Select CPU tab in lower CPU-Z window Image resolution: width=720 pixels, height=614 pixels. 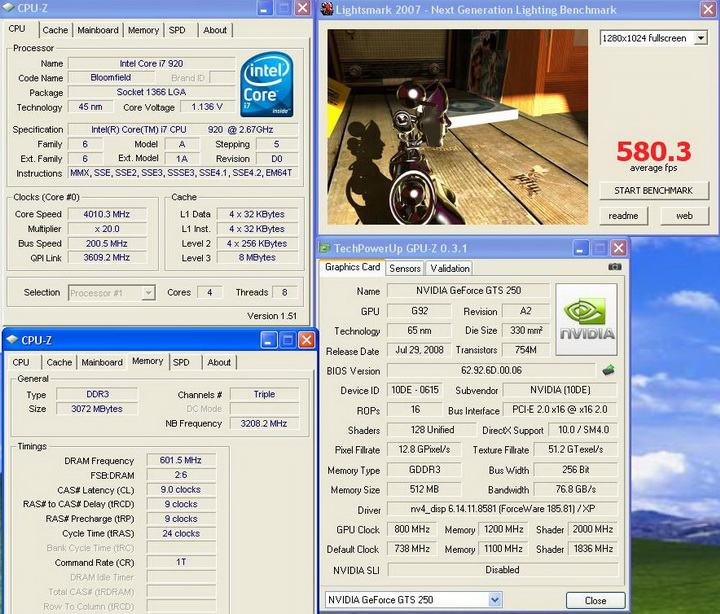pyautogui.click(x=21, y=362)
